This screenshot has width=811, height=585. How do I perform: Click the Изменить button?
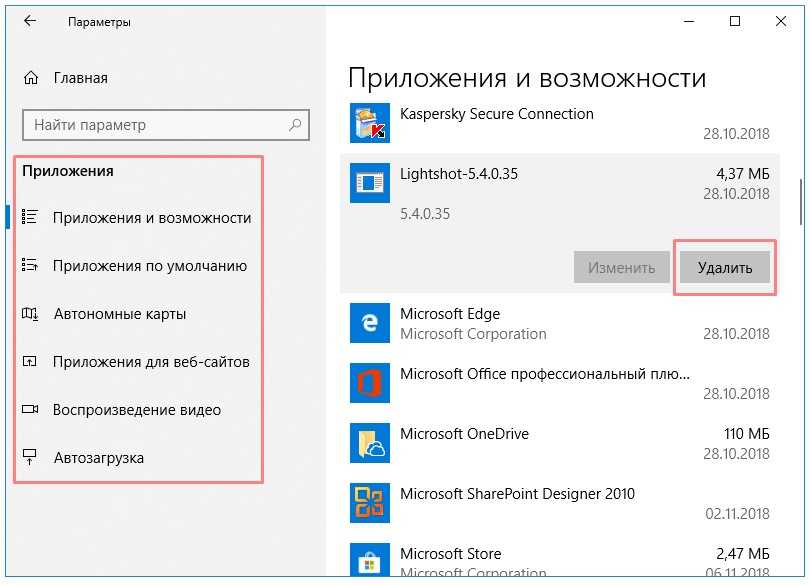point(622,267)
